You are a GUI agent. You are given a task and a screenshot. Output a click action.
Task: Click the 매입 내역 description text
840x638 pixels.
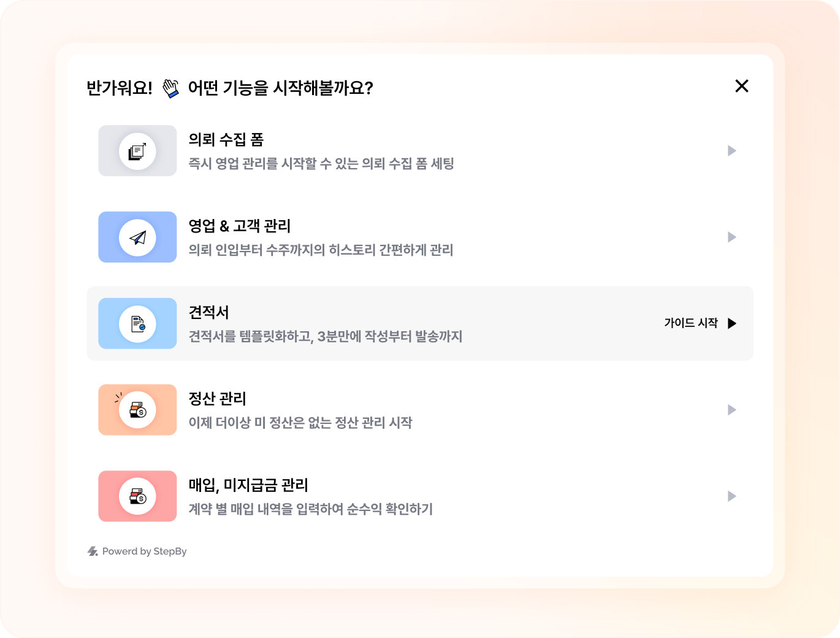(x=311, y=509)
